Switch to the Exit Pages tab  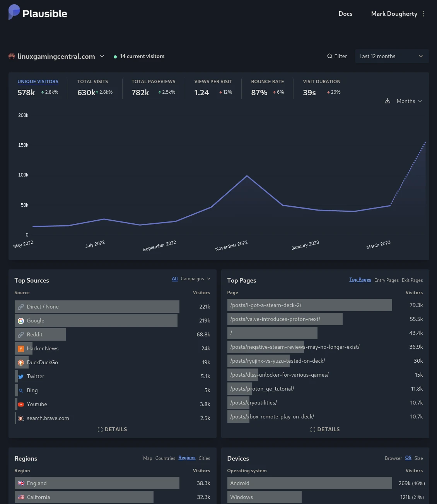[412, 280]
